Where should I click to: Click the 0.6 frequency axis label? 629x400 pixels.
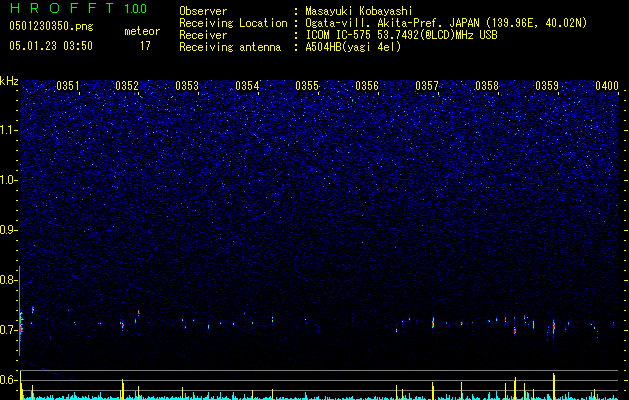[x=8, y=380]
